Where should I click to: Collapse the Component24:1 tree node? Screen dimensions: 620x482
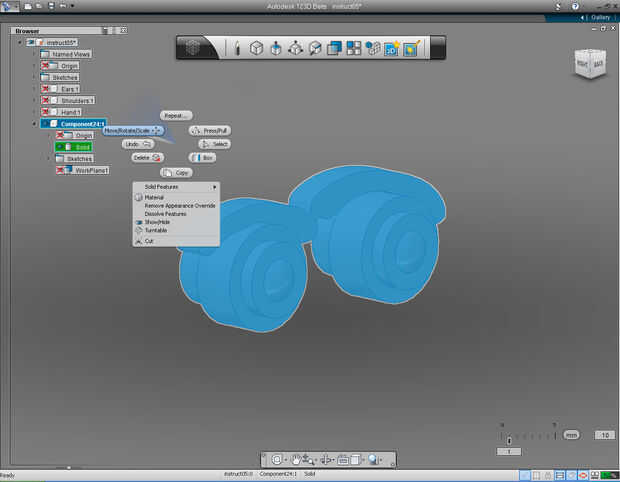tap(34, 124)
